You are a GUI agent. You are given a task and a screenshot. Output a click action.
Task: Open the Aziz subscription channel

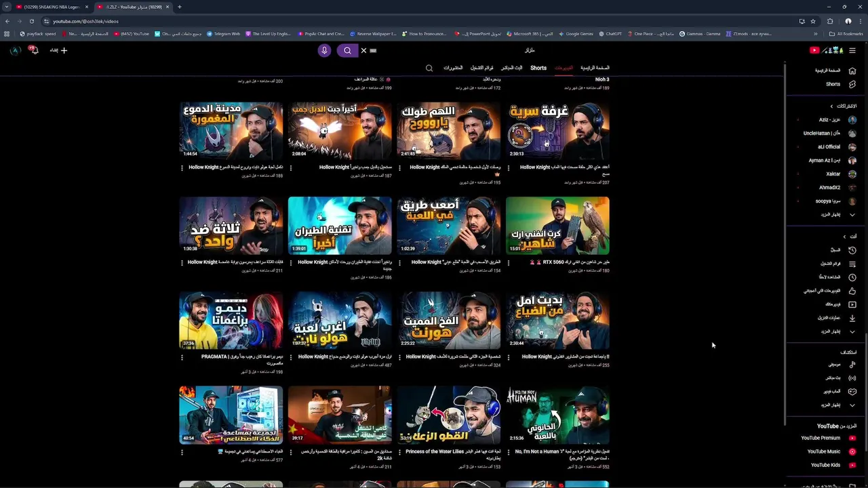point(827,120)
